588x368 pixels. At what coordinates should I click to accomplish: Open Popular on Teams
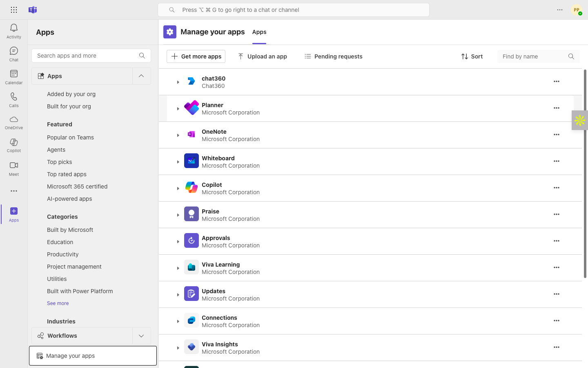point(70,137)
